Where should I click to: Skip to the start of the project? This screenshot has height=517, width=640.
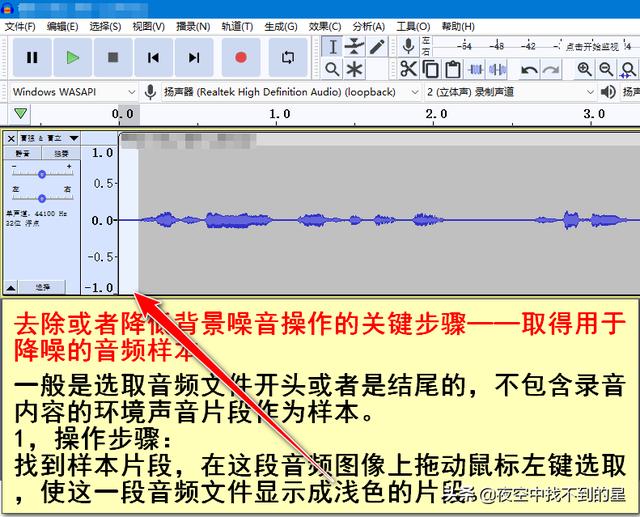[153, 58]
